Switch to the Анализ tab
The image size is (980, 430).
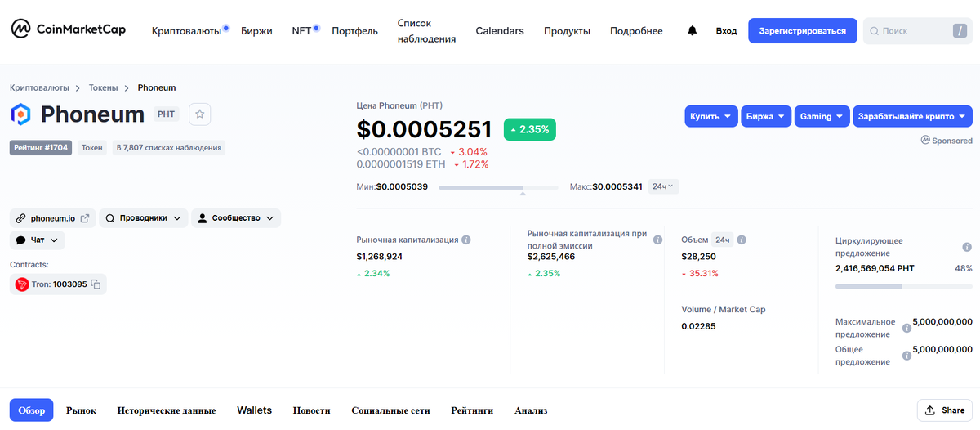point(531,410)
